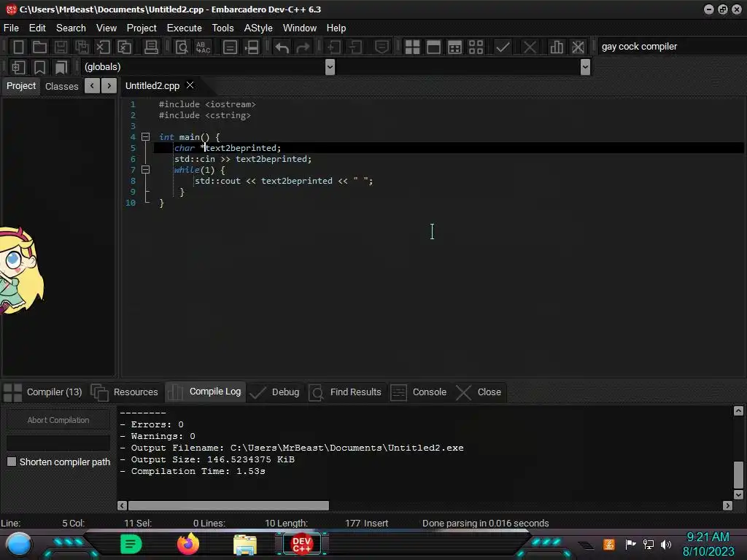
Task: Toggle the Shorten compiler path checkbox
Action: pyautogui.click(x=12, y=462)
